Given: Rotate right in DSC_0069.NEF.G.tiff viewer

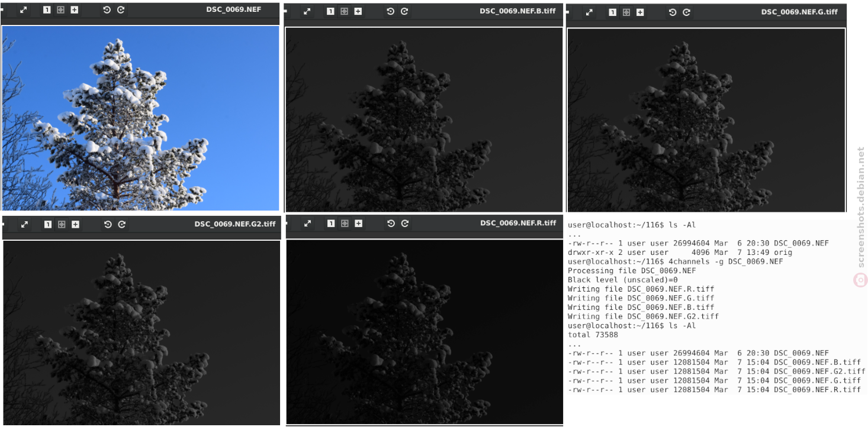Looking at the screenshot, I should click(686, 12).
